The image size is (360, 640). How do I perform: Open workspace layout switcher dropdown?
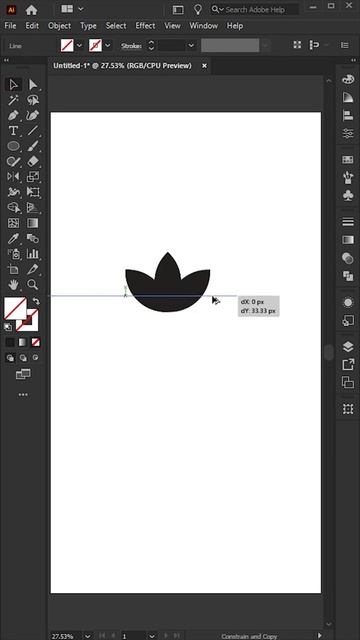[80, 9]
